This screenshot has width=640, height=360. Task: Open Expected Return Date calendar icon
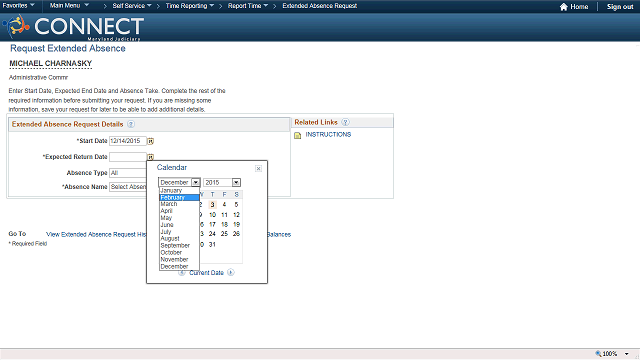pos(150,157)
